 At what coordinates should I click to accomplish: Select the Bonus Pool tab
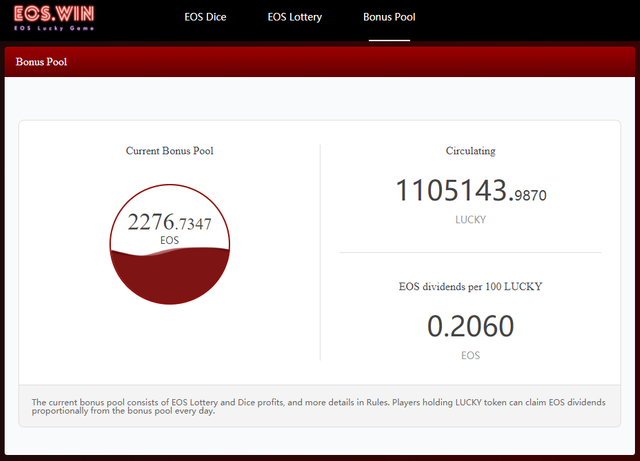(389, 17)
